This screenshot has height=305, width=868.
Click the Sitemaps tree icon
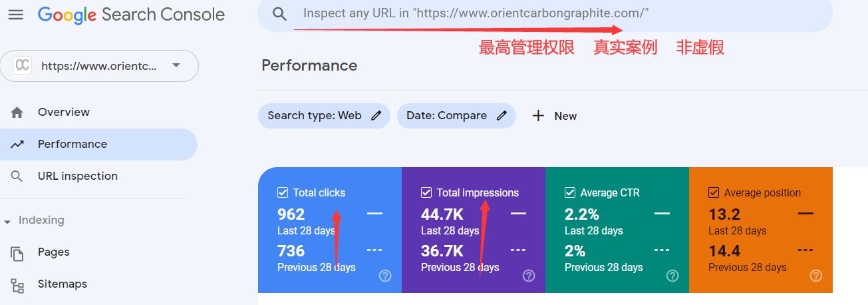click(17, 285)
